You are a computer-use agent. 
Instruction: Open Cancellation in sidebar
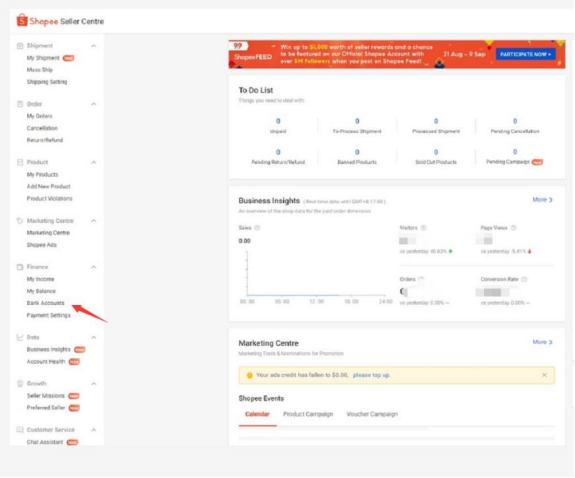42,128
